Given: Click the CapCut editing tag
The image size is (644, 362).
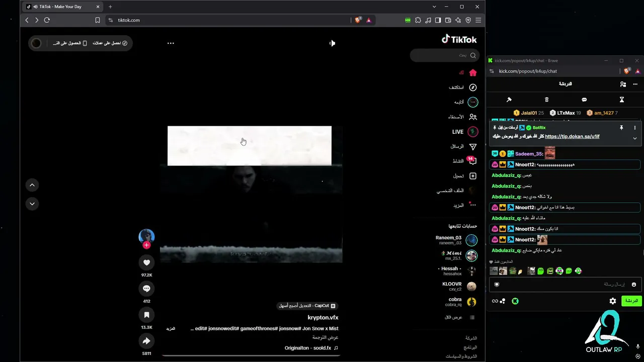Looking at the screenshot, I should pyautogui.click(x=307, y=306).
